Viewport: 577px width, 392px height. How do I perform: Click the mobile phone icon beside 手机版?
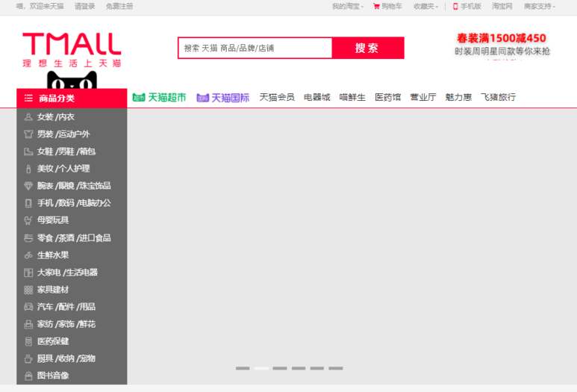coord(455,6)
